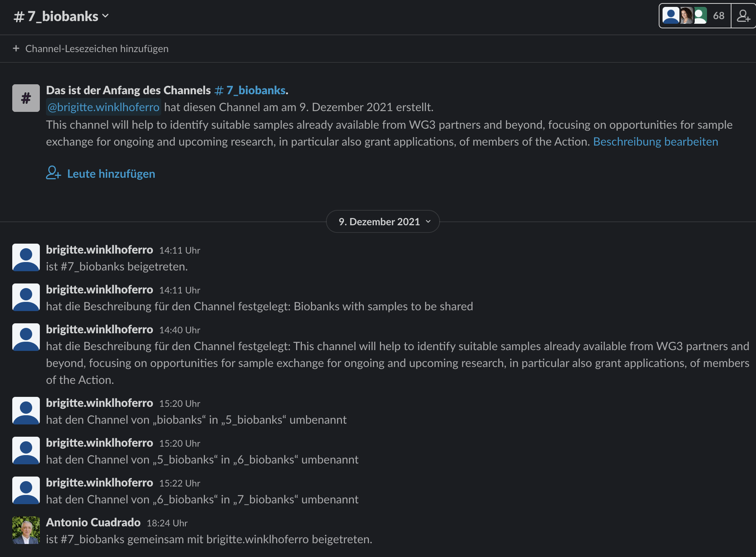756x557 pixels.
Task: Click Leute hinzufügen text link
Action: coord(111,174)
